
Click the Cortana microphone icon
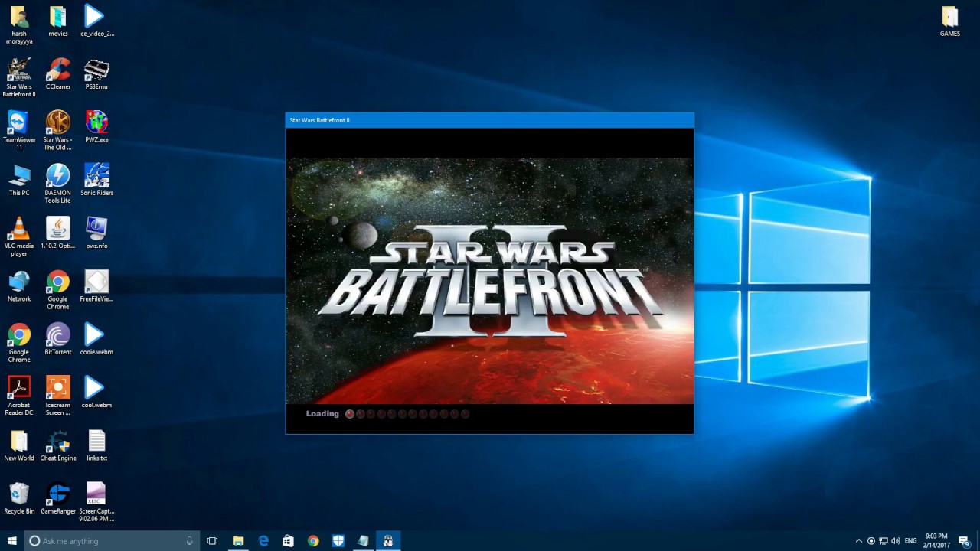tap(190, 541)
